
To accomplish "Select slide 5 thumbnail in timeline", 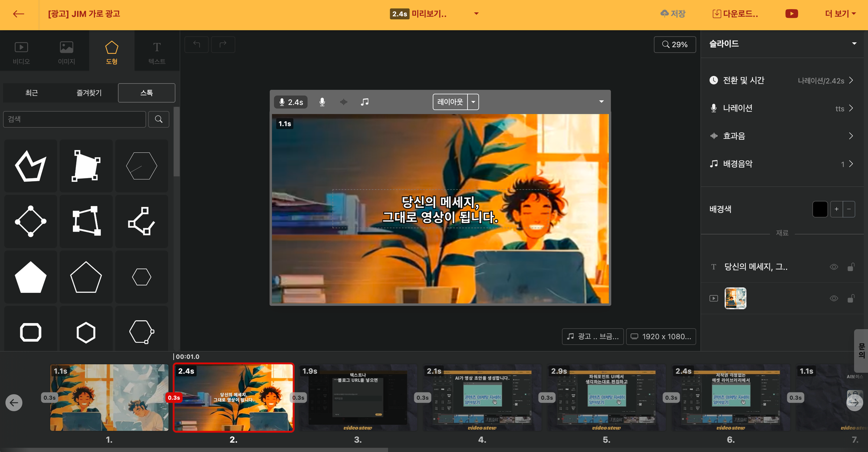I will [x=607, y=398].
